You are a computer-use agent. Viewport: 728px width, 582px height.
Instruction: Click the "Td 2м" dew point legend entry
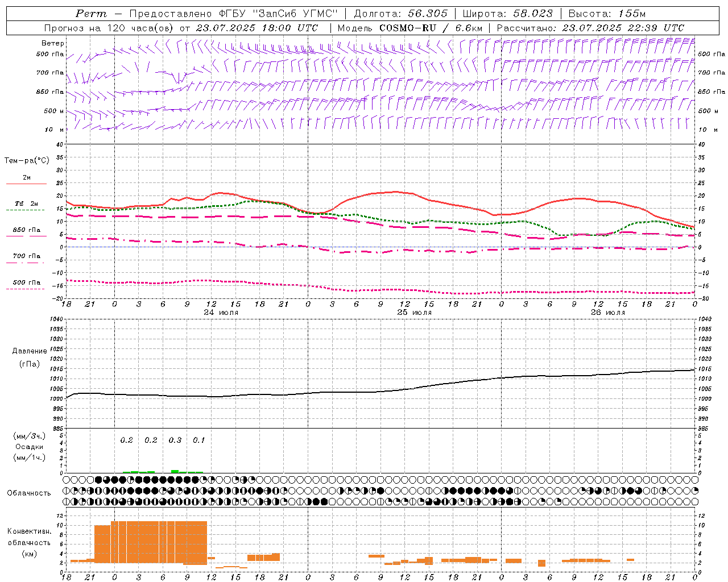pos(27,203)
